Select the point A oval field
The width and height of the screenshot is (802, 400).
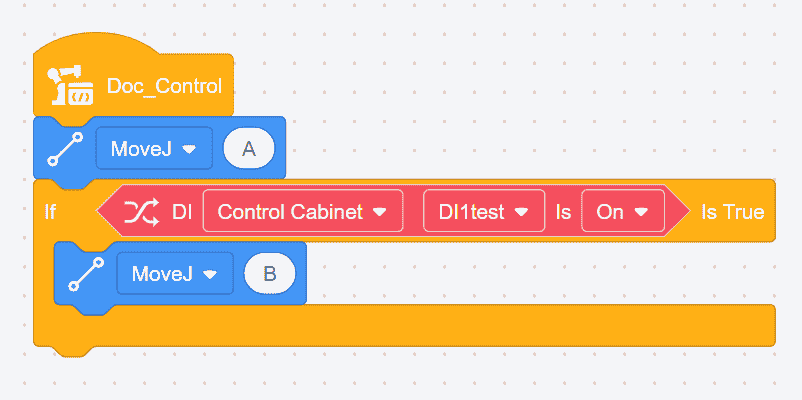[x=250, y=149]
